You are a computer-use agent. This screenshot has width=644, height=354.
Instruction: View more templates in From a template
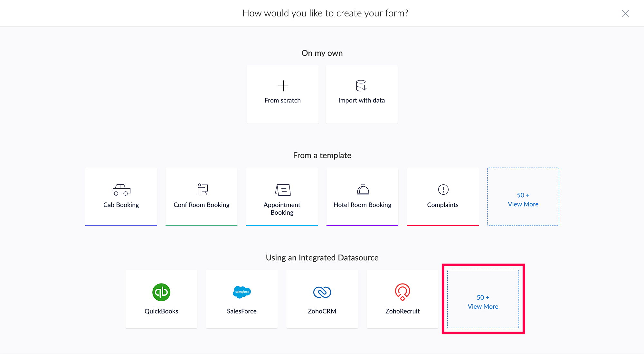tap(523, 200)
